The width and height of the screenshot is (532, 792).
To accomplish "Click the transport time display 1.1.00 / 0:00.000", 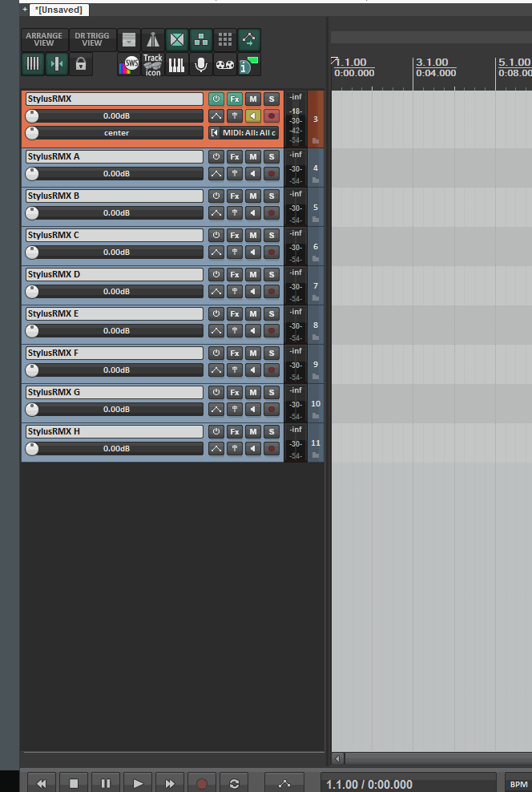I will pyautogui.click(x=369, y=785).
